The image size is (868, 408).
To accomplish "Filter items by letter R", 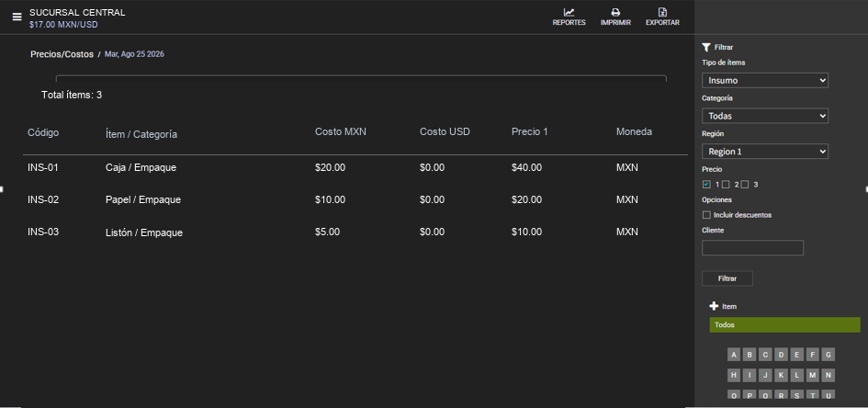I will (781, 395).
